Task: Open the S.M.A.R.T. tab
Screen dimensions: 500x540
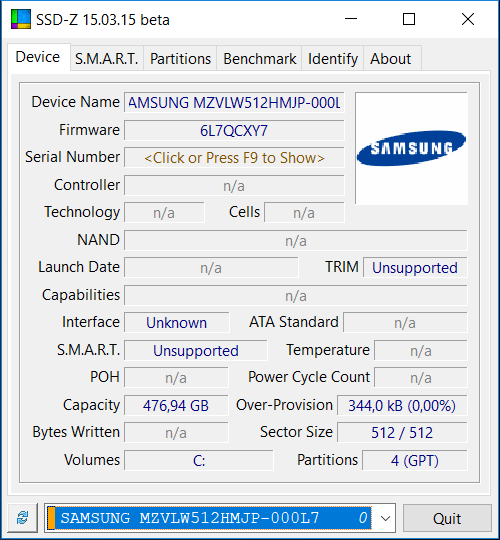Action: [107, 59]
